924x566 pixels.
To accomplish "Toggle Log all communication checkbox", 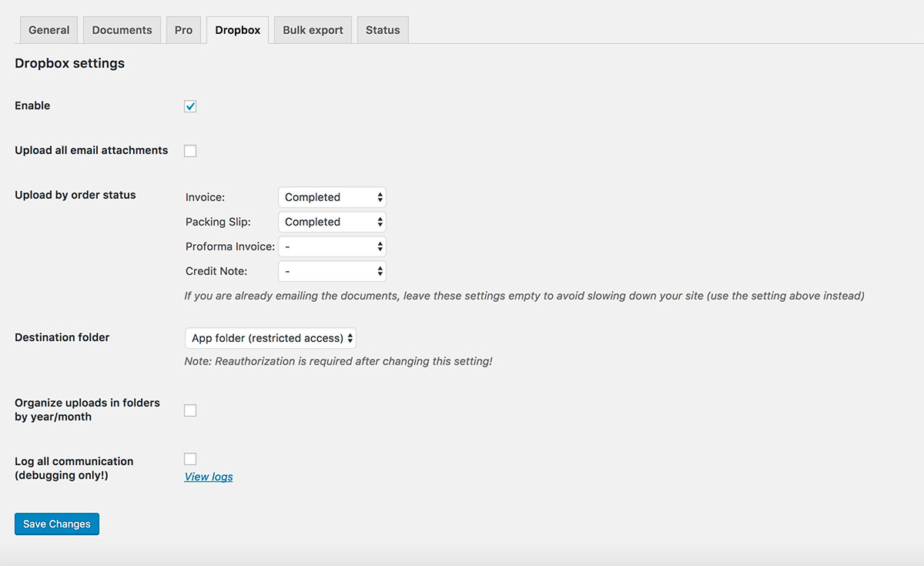I will [x=190, y=459].
